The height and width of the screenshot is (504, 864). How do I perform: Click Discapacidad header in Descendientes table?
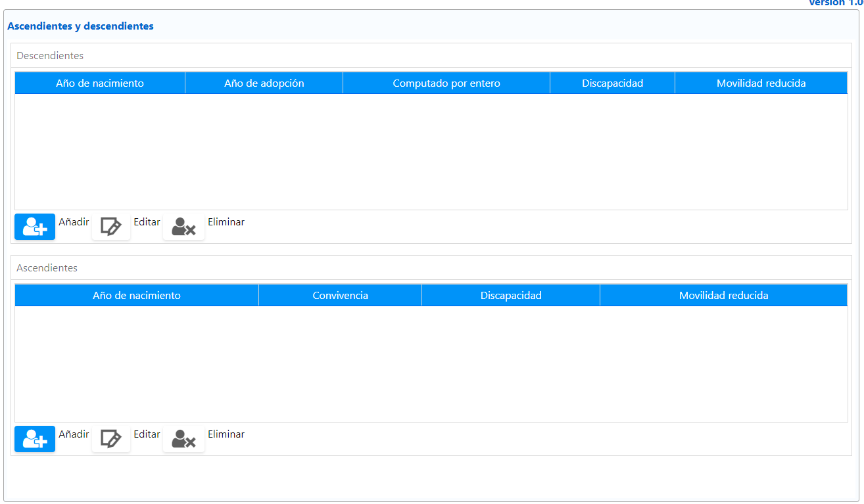click(x=613, y=83)
